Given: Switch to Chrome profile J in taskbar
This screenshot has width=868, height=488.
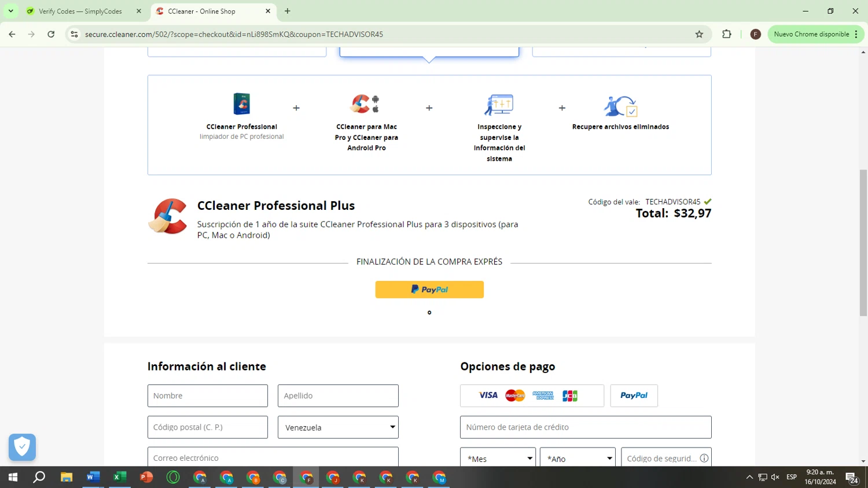Looking at the screenshot, I should pyautogui.click(x=333, y=478).
